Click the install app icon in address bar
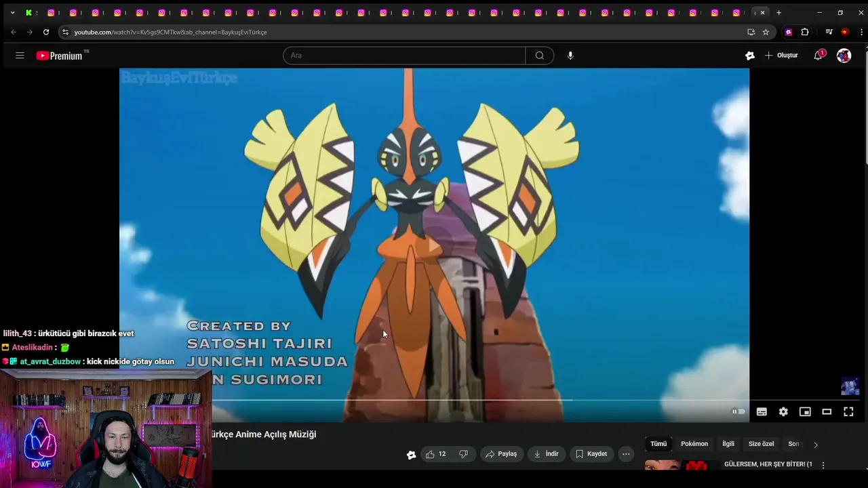 coord(751,32)
